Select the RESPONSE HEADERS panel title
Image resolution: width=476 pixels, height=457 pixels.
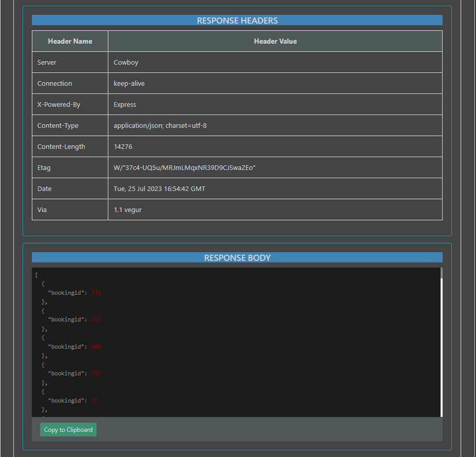point(237,21)
